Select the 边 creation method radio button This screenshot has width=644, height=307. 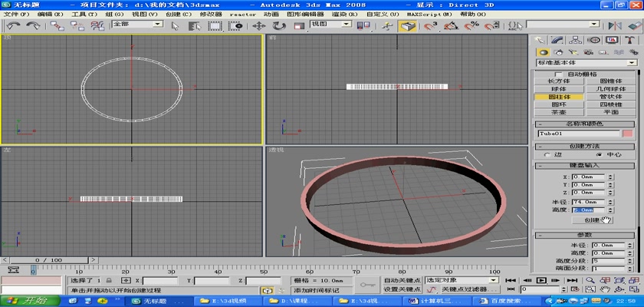pyautogui.click(x=547, y=154)
